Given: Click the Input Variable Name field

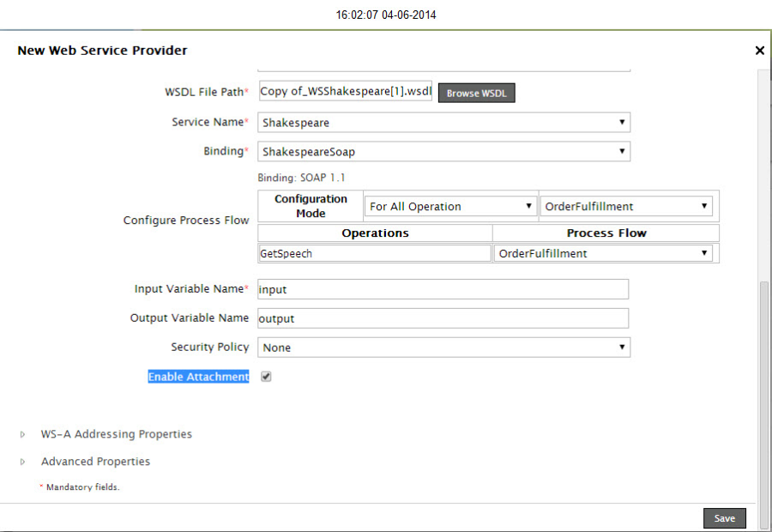Looking at the screenshot, I should pos(443,289).
